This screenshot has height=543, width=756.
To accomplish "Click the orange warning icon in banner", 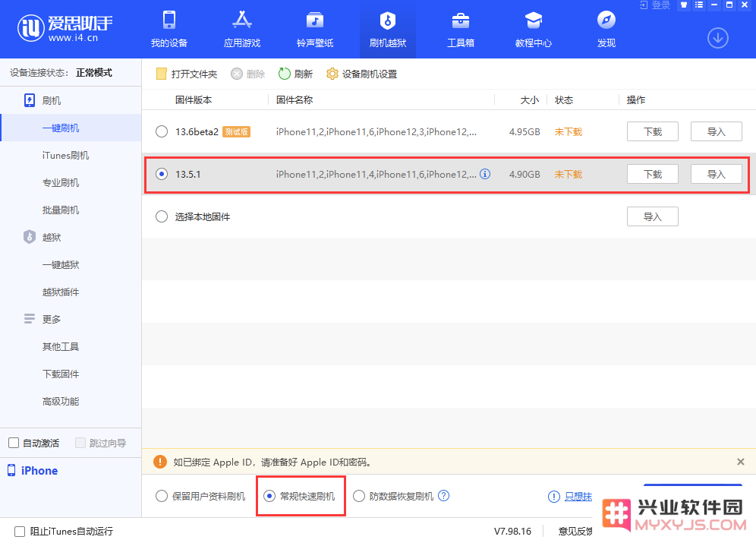I will tap(160, 462).
